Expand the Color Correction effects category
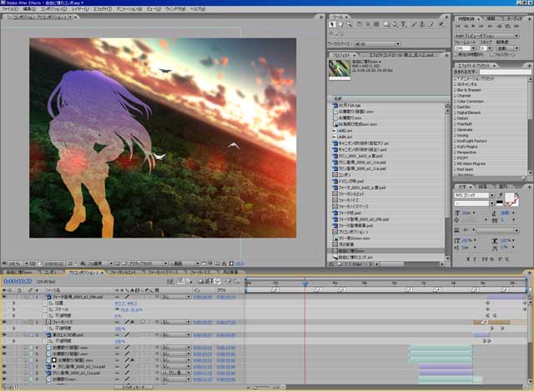The image size is (534, 392). [x=455, y=102]
